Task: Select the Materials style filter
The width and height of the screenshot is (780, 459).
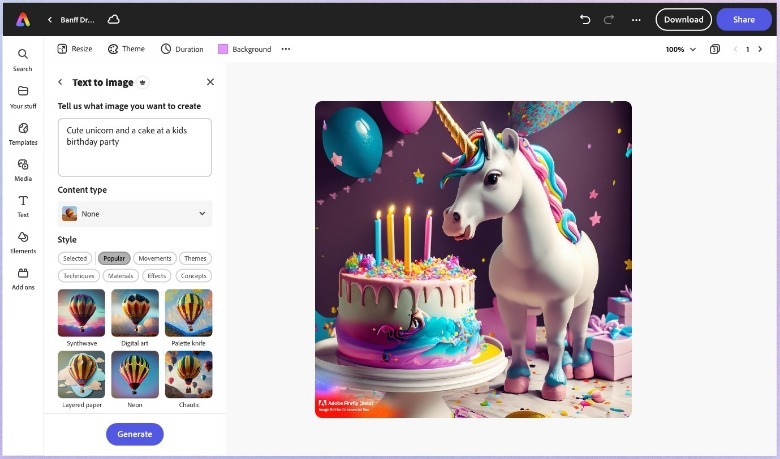Action: pos(120,275)
